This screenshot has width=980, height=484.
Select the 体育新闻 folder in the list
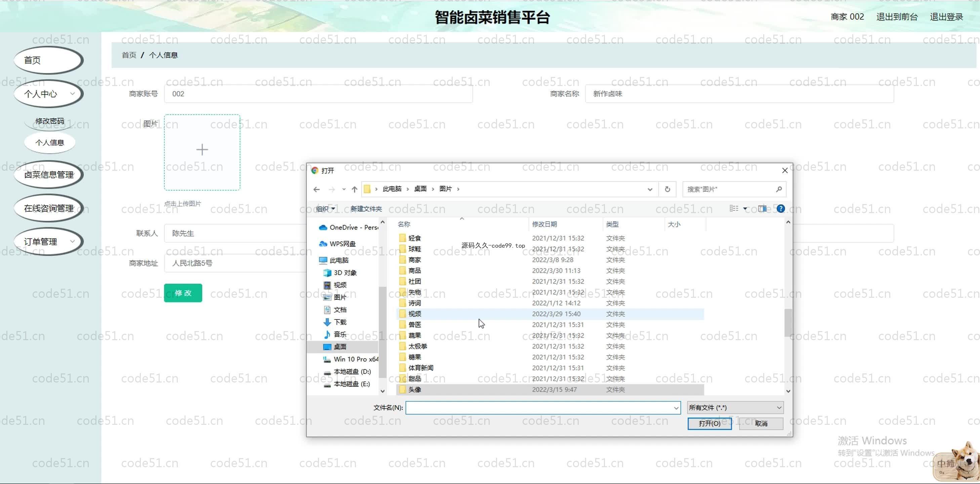(550, 368)
